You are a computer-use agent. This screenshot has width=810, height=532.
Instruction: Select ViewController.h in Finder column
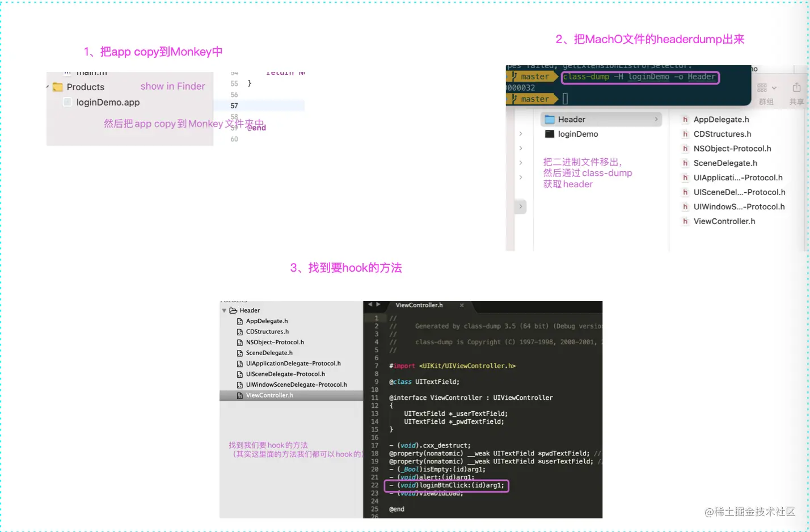pyautogui.click(x=719, y=221)
